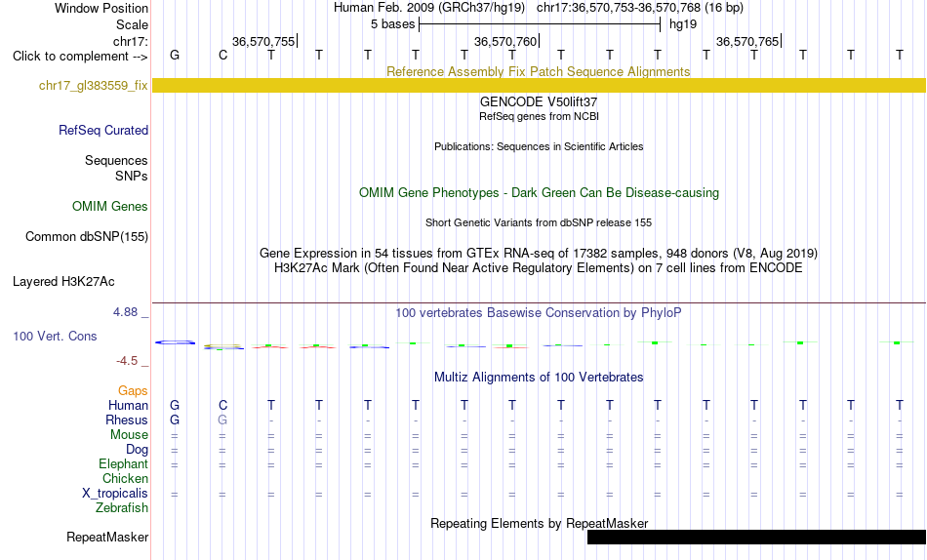Viewport: 927px width, 560px height.
Task: Click the 36,570,765 position marker
Action: coord(747,41)
